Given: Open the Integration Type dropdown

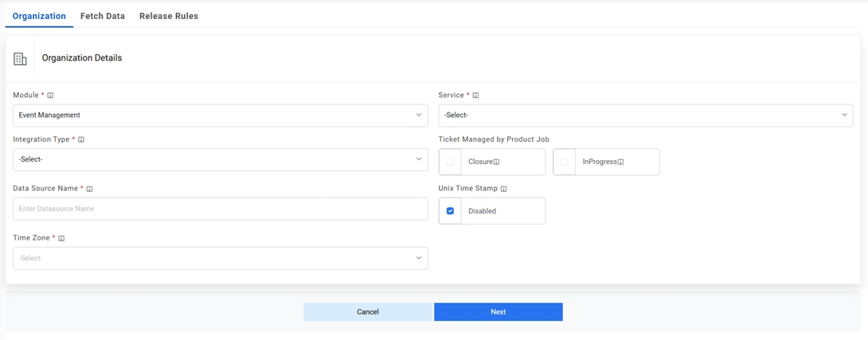Looking at the screenshot, I should click(x=220, y=159).
